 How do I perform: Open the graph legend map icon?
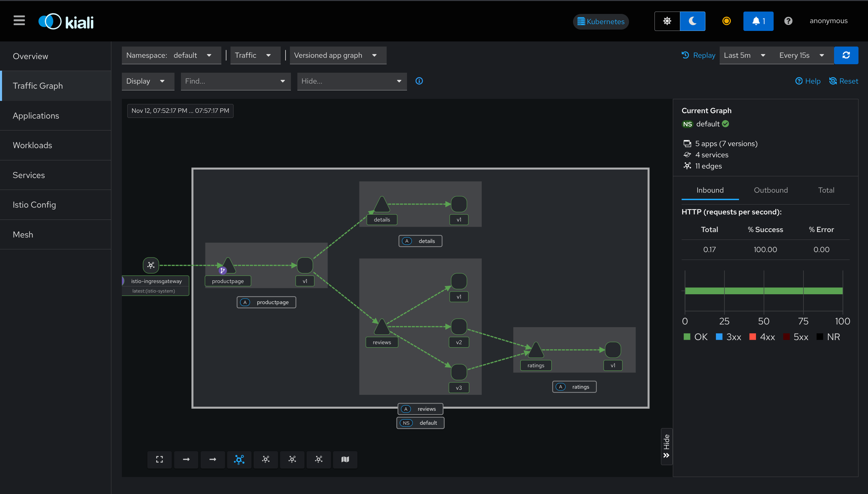[x=345, y=459]
